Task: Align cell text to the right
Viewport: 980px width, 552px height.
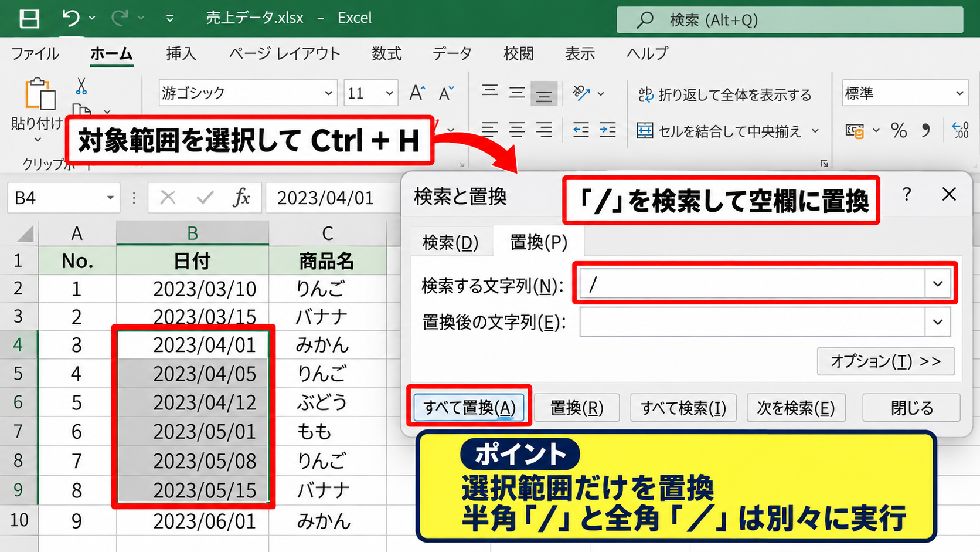Action: coord(544,130)
